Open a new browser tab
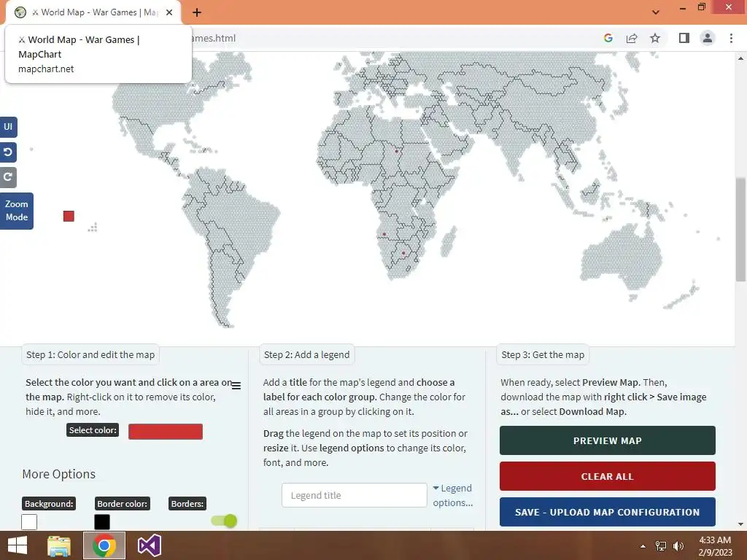747x560 pixels. tap(197, 12)
